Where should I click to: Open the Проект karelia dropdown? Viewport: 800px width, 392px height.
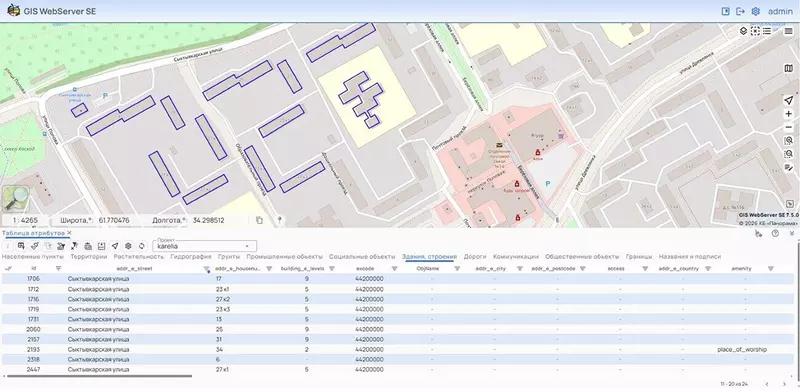coord(205,246)
